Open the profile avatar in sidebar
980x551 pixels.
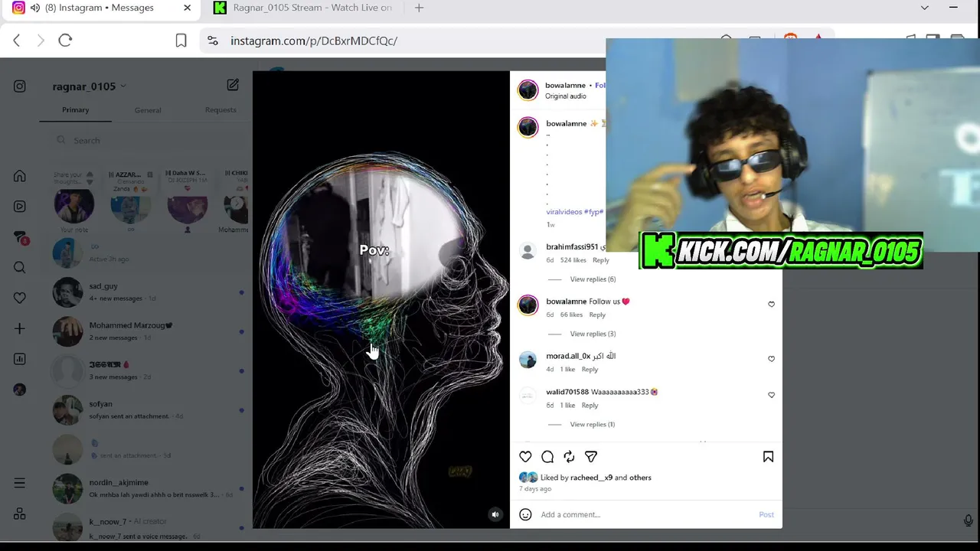[x=20, y=390]
